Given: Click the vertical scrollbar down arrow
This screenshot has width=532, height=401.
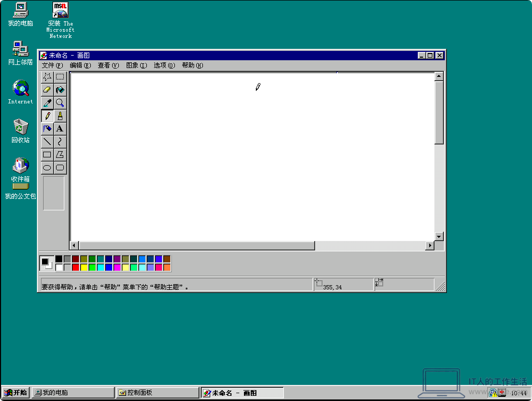Looking at the screenshot, I should coord(439,237).
